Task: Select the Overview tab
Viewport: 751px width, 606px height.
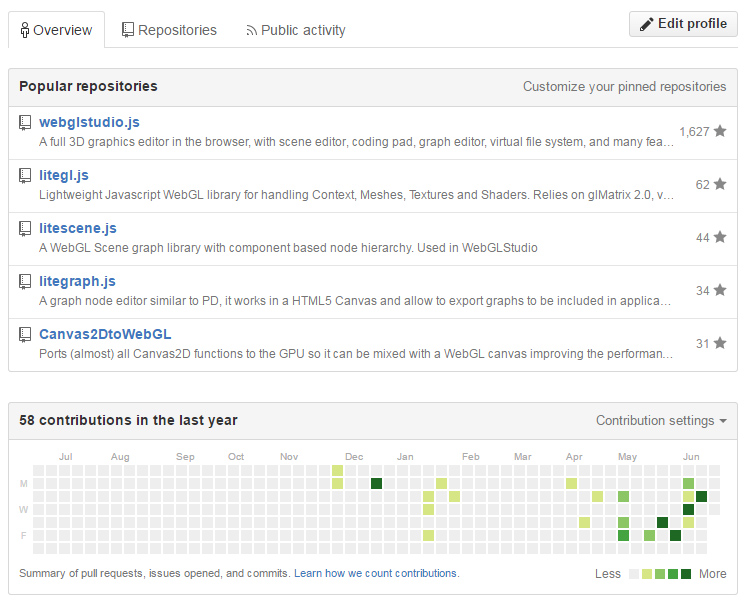Action: 56,30
